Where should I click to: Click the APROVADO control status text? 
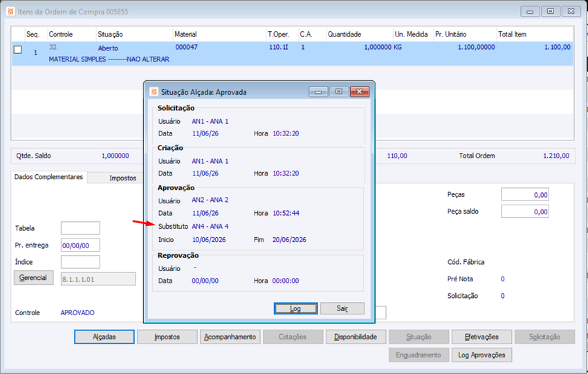pyautogui.click(x=77, y=312)
